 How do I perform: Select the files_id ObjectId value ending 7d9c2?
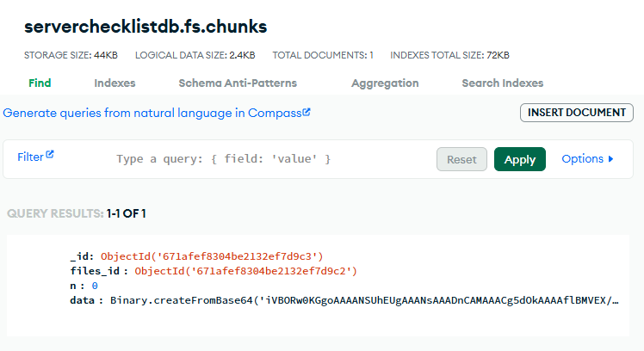pos(246,271)
